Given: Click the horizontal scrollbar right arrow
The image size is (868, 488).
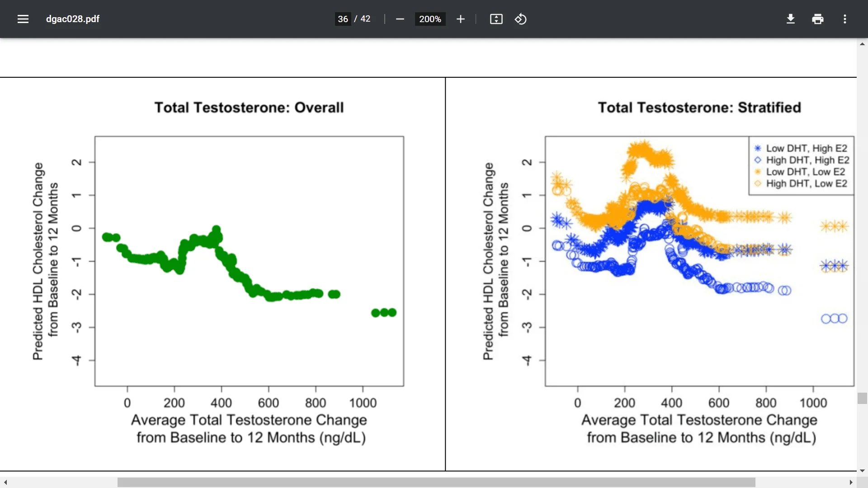Looking at the screenshot, I should click(x=851, y=483).
